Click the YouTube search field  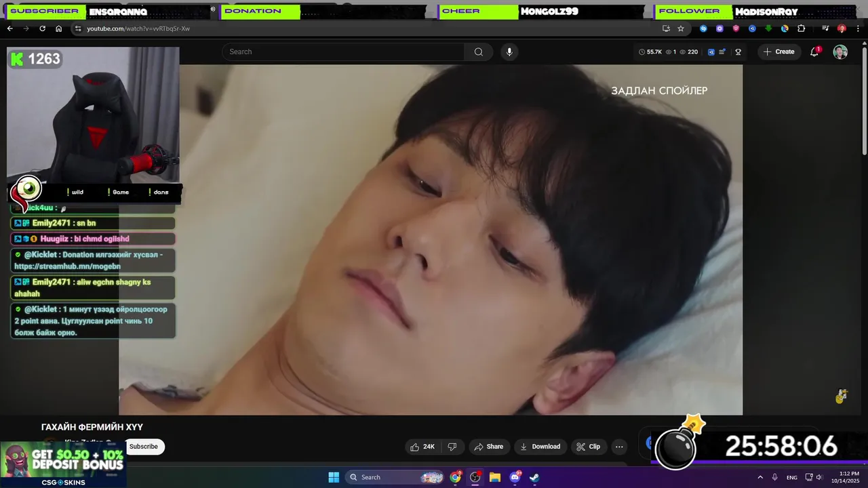click(x=343, y=52)
